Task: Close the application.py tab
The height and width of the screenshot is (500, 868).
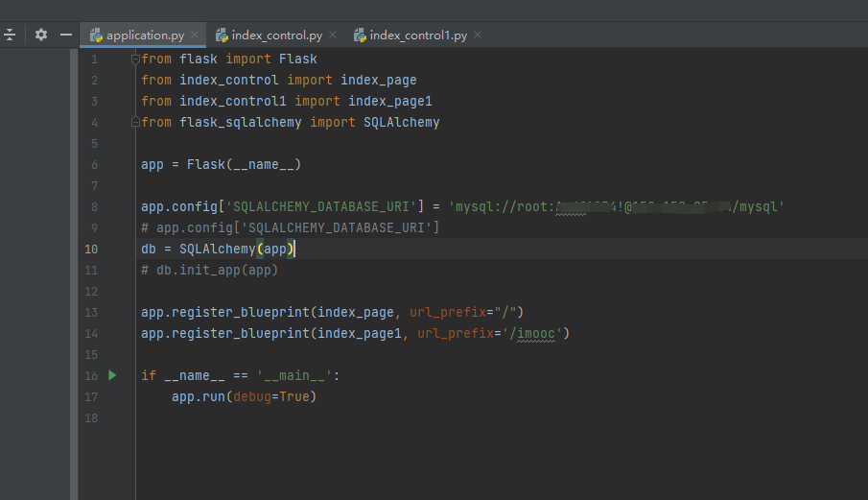Action: pyautogui.click(x=195, y=35)
